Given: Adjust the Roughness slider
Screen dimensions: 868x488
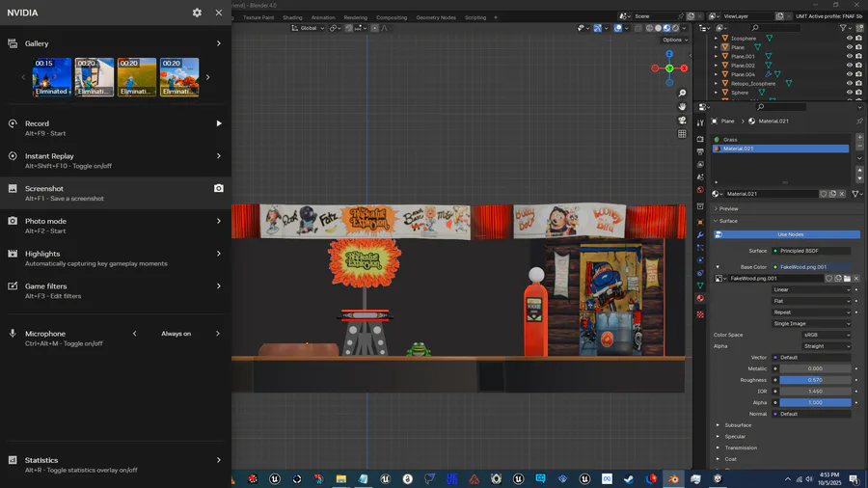Looking at the screenshot, I should [x=815, y=380].
